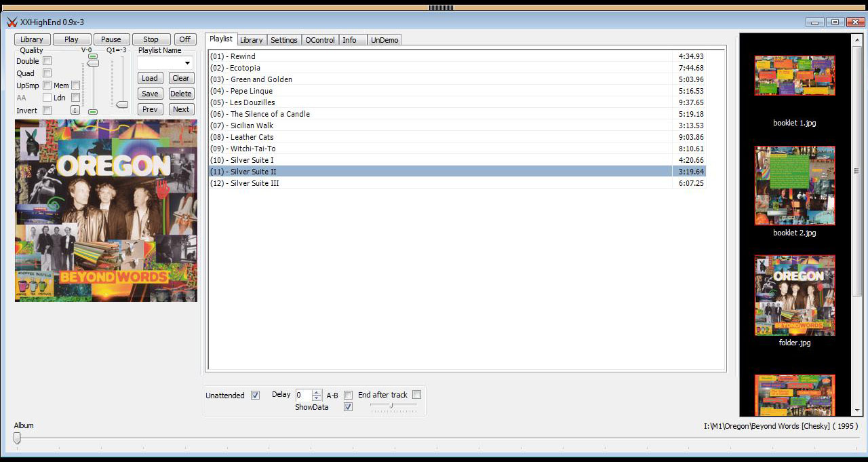Select track "(04) - Pepe Linque"

(x=457, y=91)
